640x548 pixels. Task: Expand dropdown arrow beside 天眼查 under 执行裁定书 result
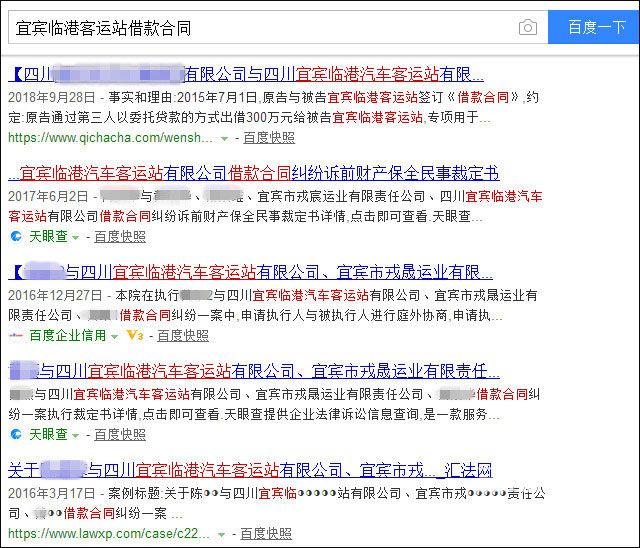[75, 435]
